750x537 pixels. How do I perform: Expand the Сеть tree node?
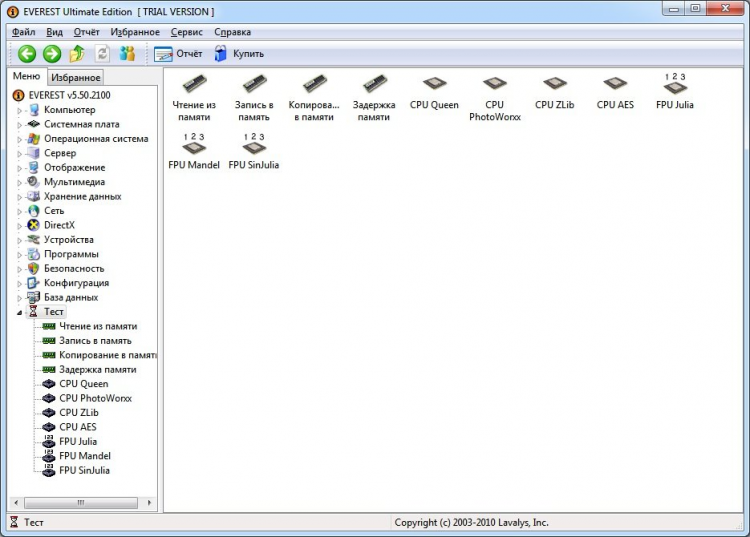tap(20, 211)
